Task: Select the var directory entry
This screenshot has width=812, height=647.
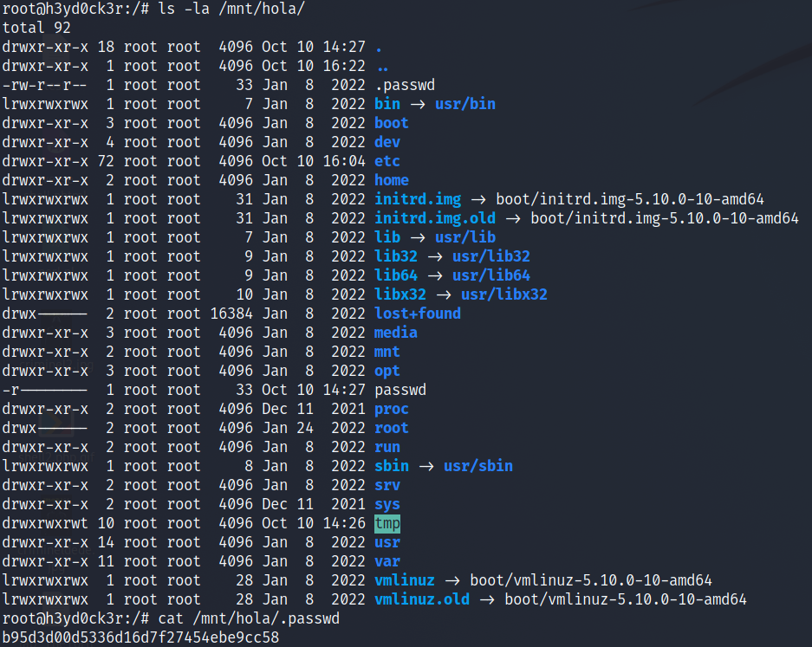Action: click(x=387, y=560)
